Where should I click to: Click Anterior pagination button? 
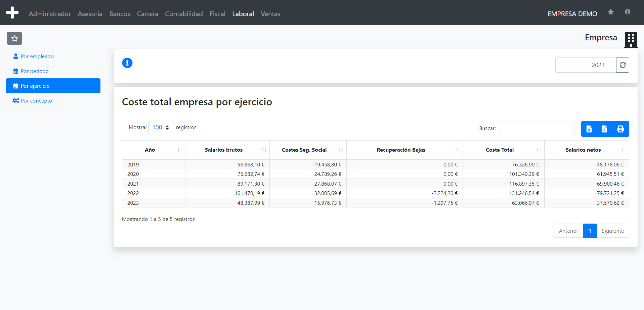pos(568,231)
